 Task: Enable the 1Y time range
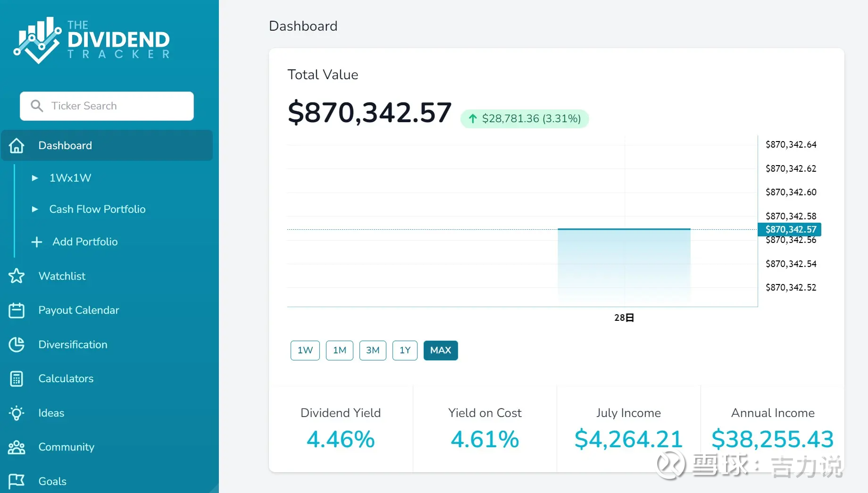[404, 350]
